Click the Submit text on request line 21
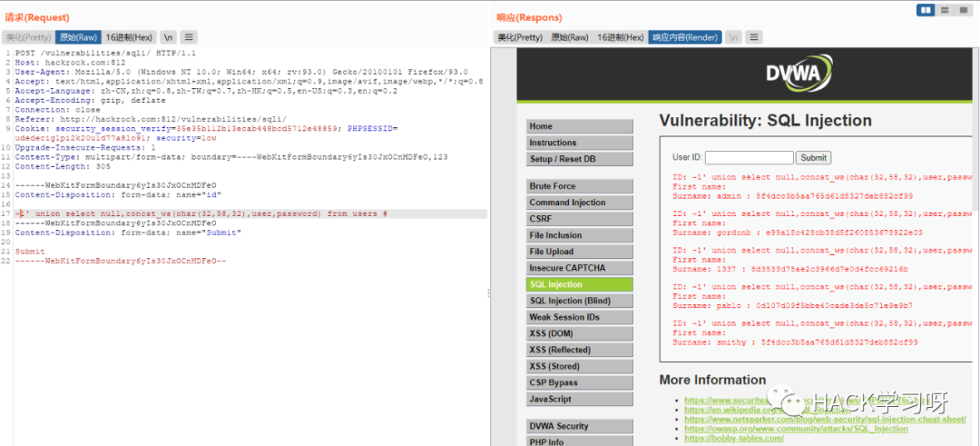The width and height of the screenshot is (980, 446). pos(30,252)
